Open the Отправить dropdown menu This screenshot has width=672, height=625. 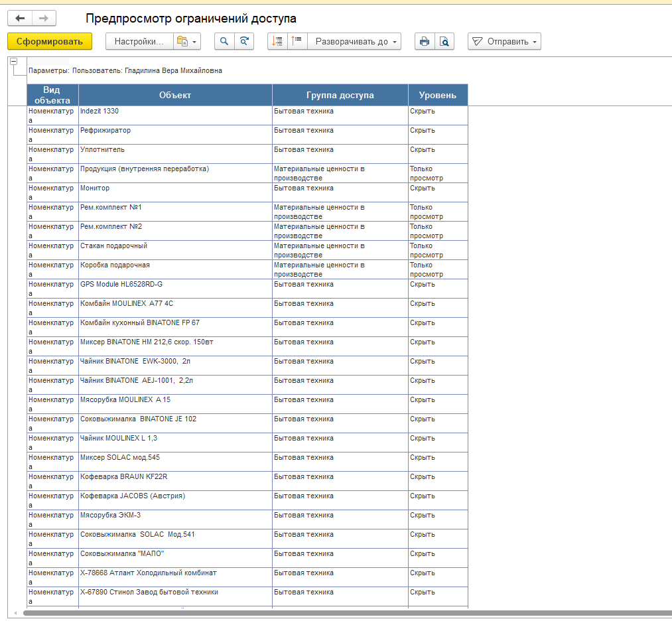[504, 42]
